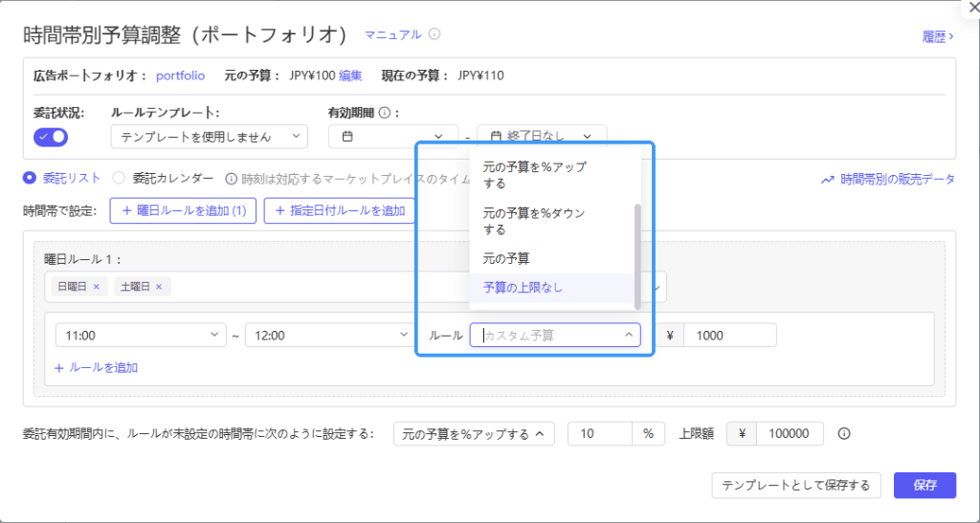The height and width of the screenshot is (523, 980).
Task: Click the info icon next to 上限額 field
Action: pos(844,434)
